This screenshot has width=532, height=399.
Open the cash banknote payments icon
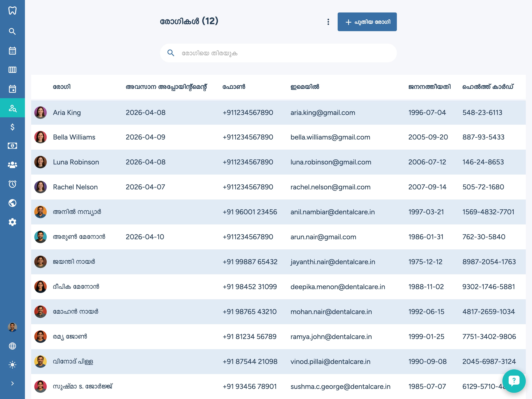[x=12, y=146]
